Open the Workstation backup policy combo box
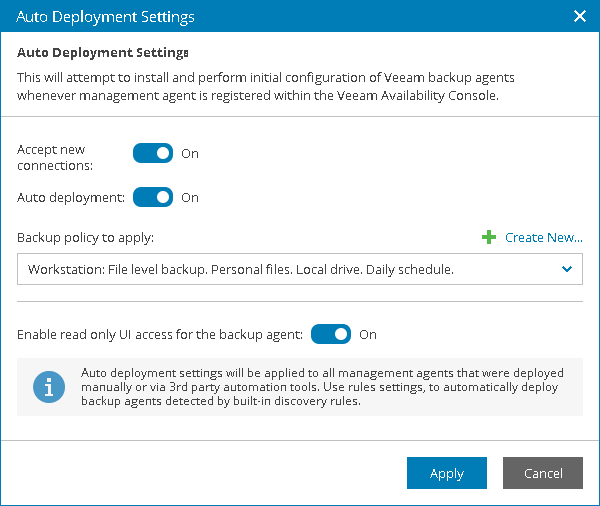600x506 pixels. pos(290,270)
